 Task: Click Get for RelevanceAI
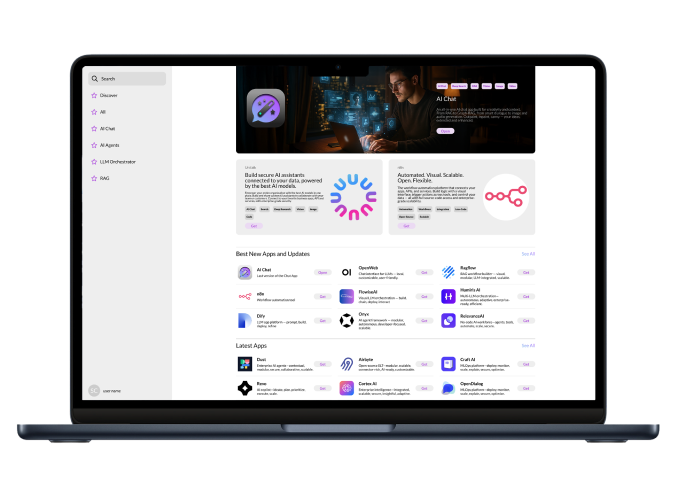(526, 321)
